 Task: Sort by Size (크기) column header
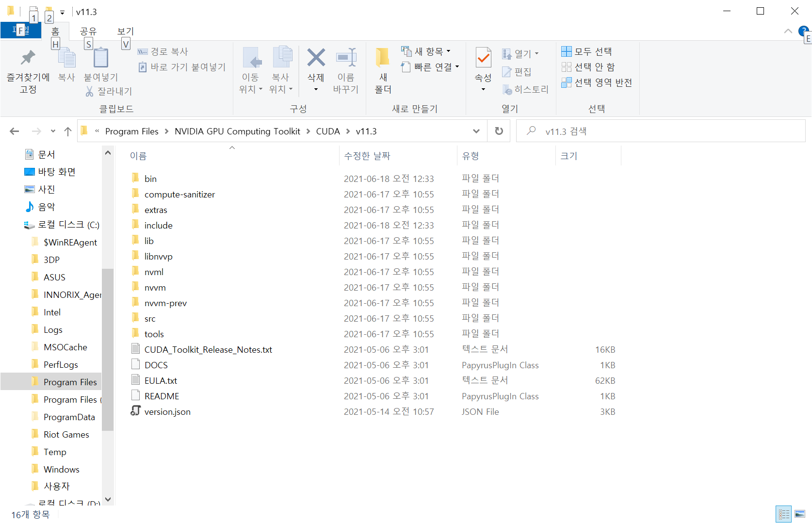pos(588,156)
